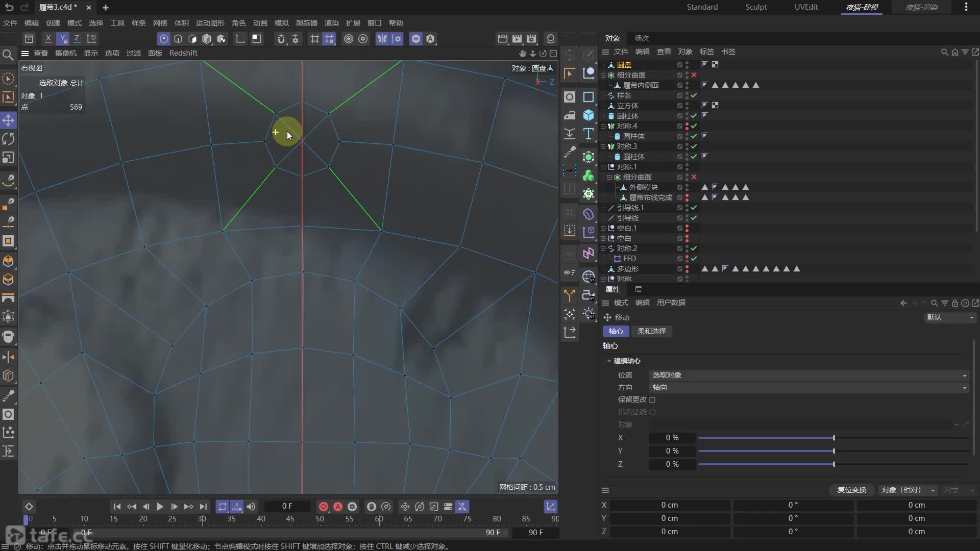
Task: Open 渲染 menu in main menu bar
Action: click(332, 23)
